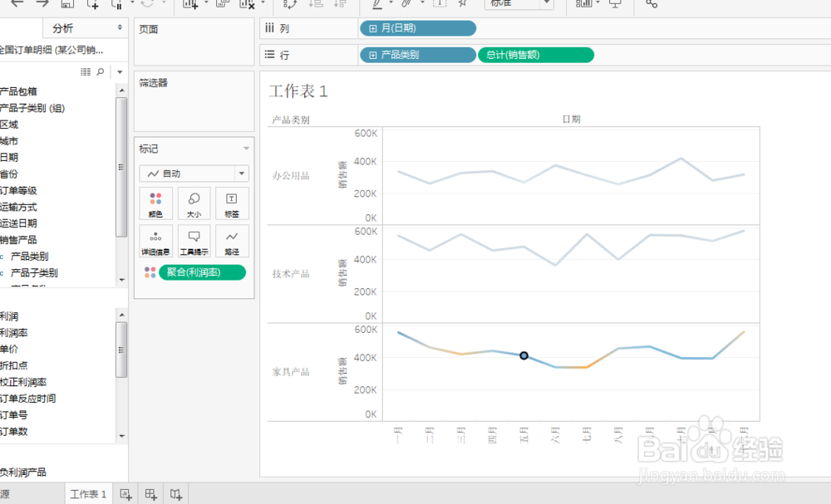Expand the plus icon in 月(日期) pill
831x504 pixels.
coord(372,28)
